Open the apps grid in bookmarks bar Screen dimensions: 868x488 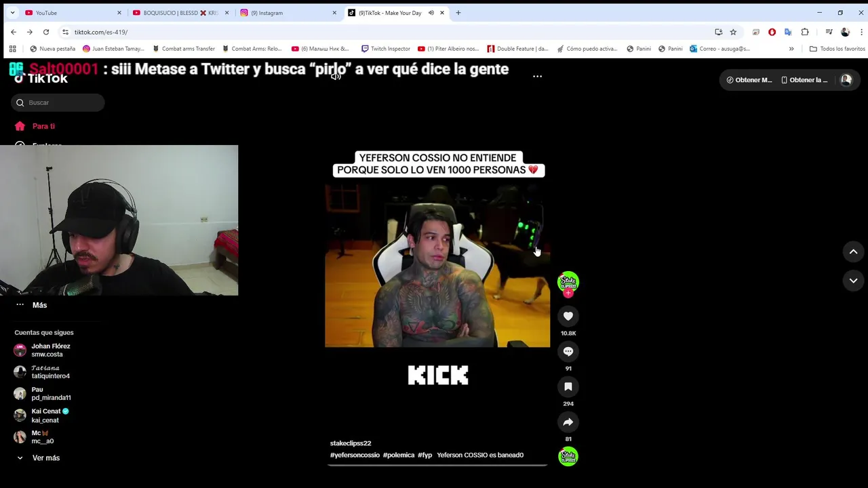click(x=12, y=49)
